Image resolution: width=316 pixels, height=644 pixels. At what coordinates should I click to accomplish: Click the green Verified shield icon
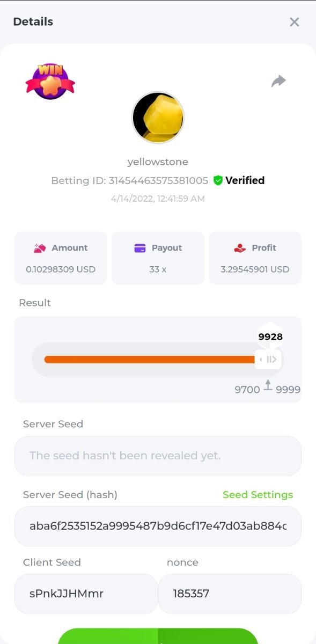tap(218, 180)
